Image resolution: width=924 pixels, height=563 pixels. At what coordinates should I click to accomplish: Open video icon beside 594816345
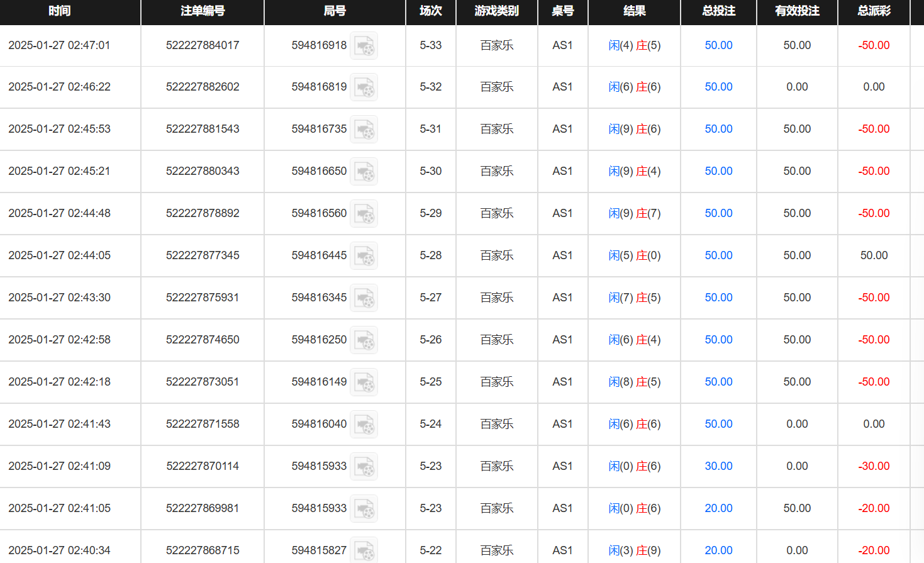pyautogui.click(x=364, y=298)
